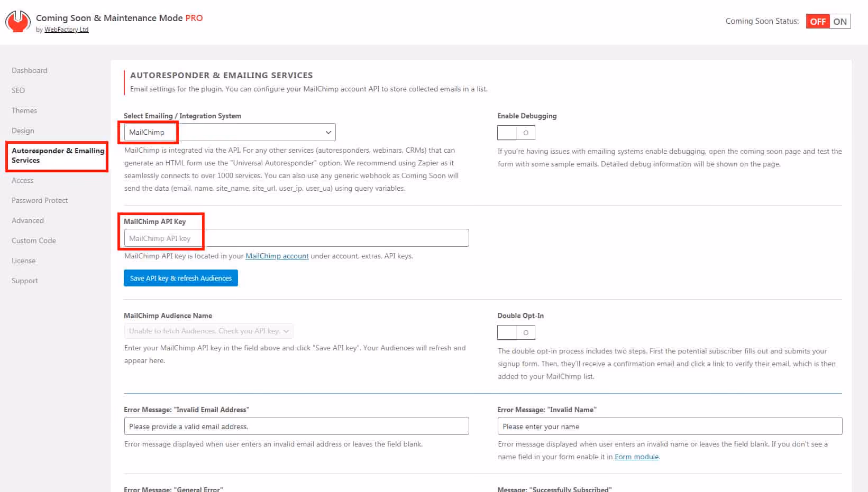
Task: Open the License page
Action: (24, 261)
